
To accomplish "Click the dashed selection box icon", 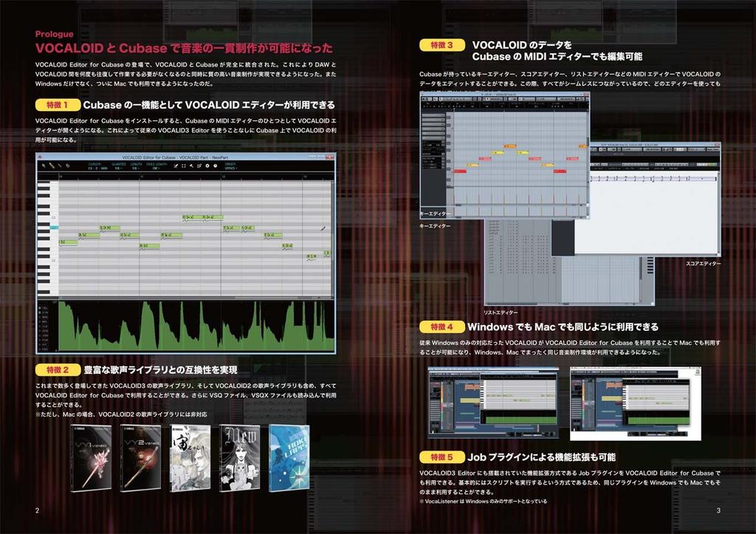I will click(x=182, y=165).
